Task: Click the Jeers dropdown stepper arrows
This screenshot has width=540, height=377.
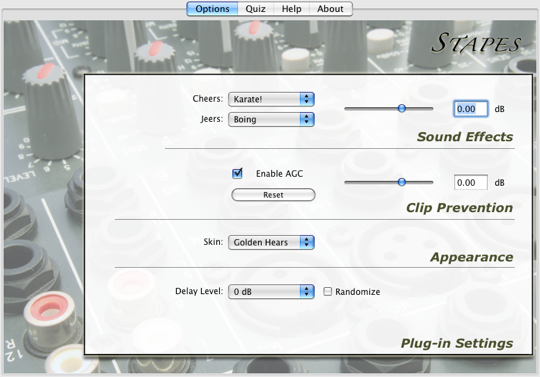Action: [x=307, y=119]
